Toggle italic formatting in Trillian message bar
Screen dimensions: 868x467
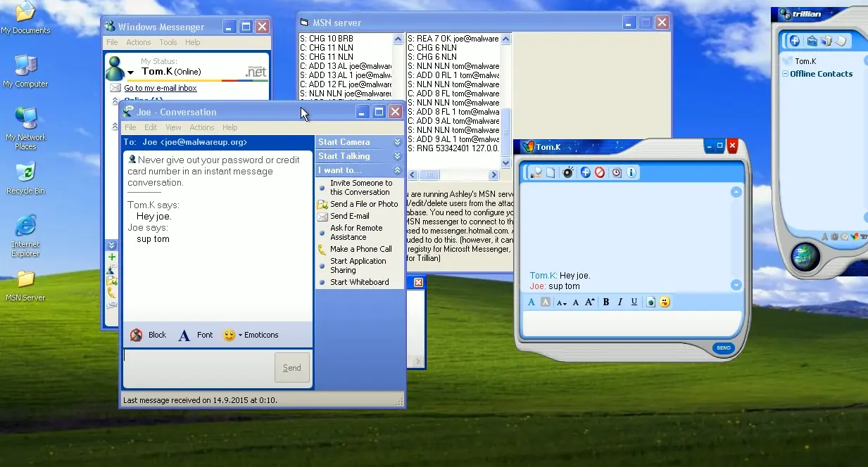[619, 302]
